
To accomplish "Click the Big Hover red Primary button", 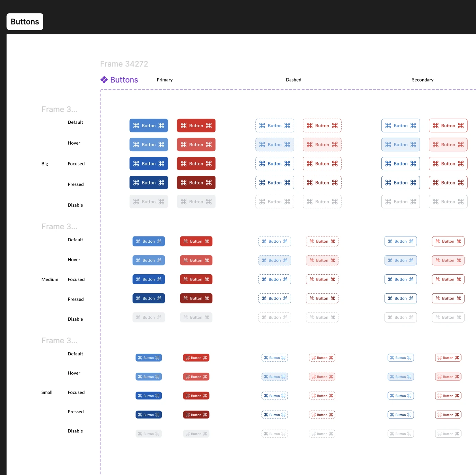I will pyautogui.click(x=196, y=145).
